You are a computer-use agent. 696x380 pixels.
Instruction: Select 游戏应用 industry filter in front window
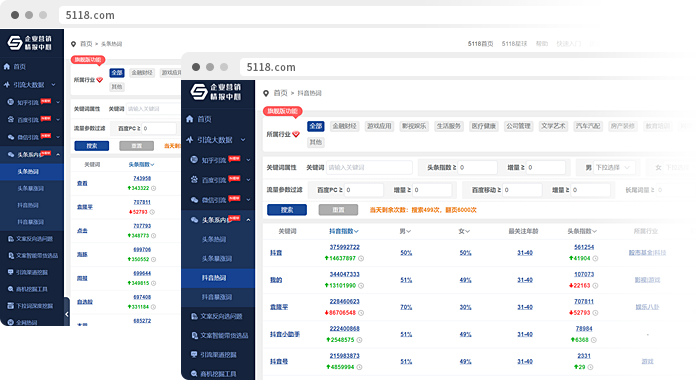(x=380, y=126)
